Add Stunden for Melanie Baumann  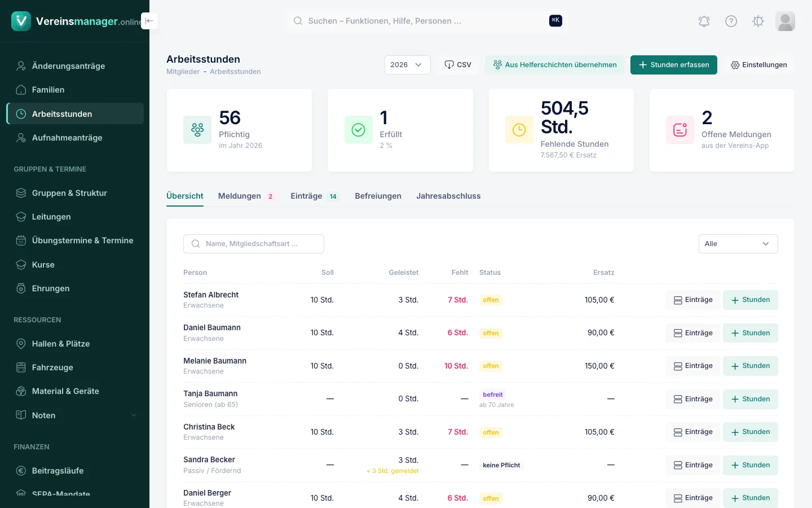pyautogui.click(x=750, y=366)
